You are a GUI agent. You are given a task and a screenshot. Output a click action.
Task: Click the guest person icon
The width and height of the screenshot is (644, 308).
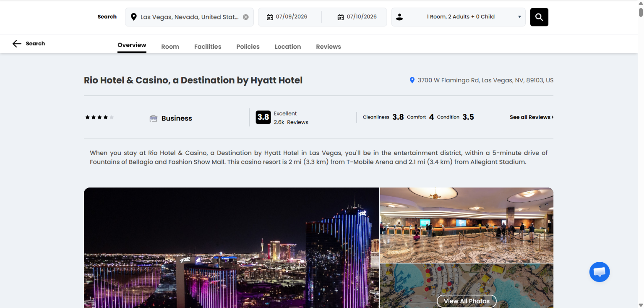click(399, 17)
